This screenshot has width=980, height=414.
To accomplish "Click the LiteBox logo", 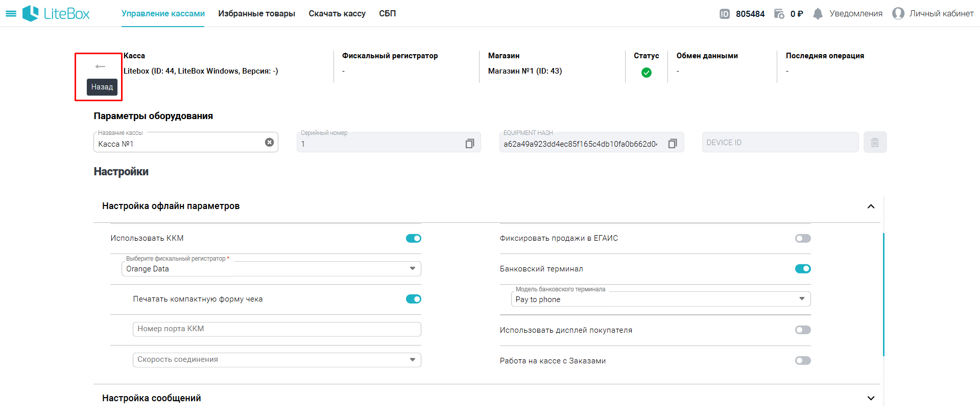I will (56, 13).
